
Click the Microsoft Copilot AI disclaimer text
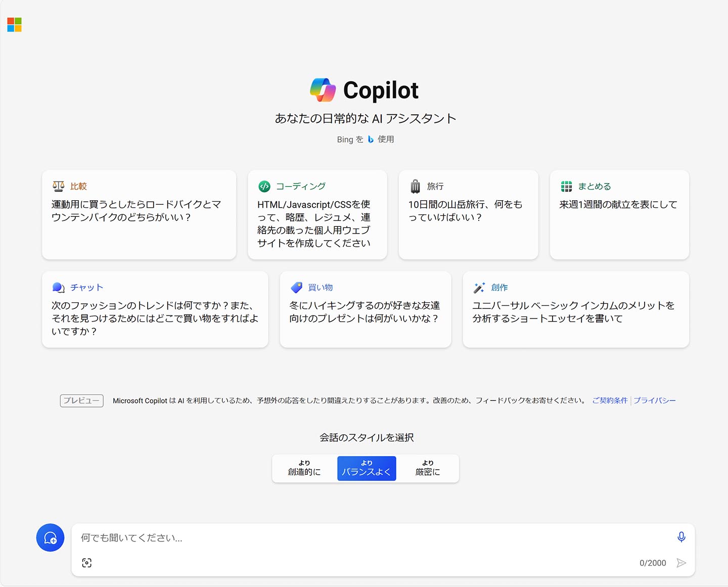349,400
